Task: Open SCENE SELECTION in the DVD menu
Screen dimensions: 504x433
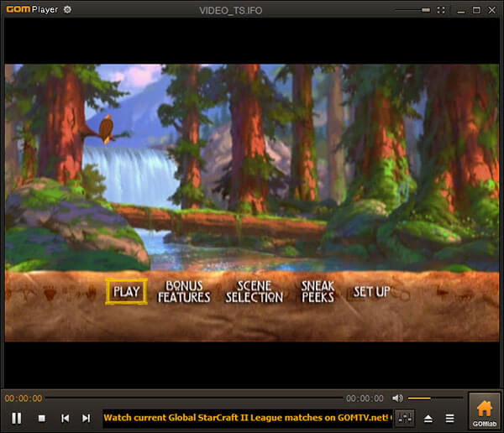Action: click(255, 291)
